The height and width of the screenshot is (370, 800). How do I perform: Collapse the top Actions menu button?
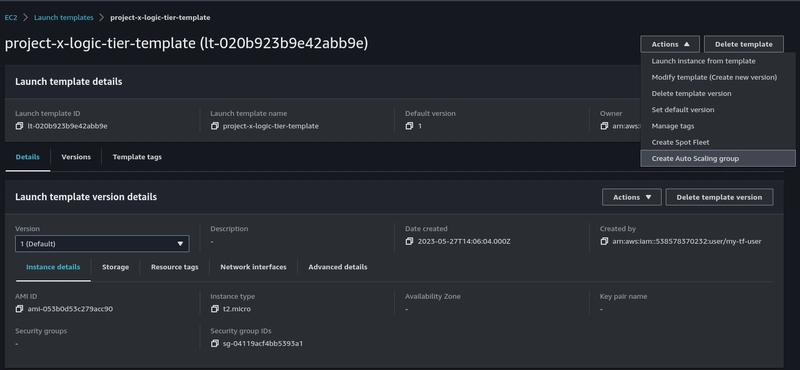670,44
